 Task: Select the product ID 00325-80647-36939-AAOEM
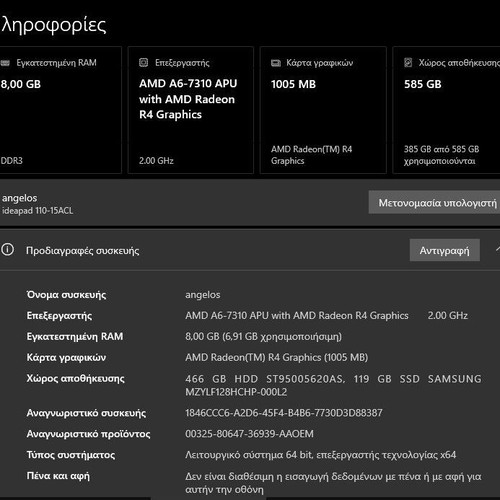pyautogui.click(x=249, y=434)
